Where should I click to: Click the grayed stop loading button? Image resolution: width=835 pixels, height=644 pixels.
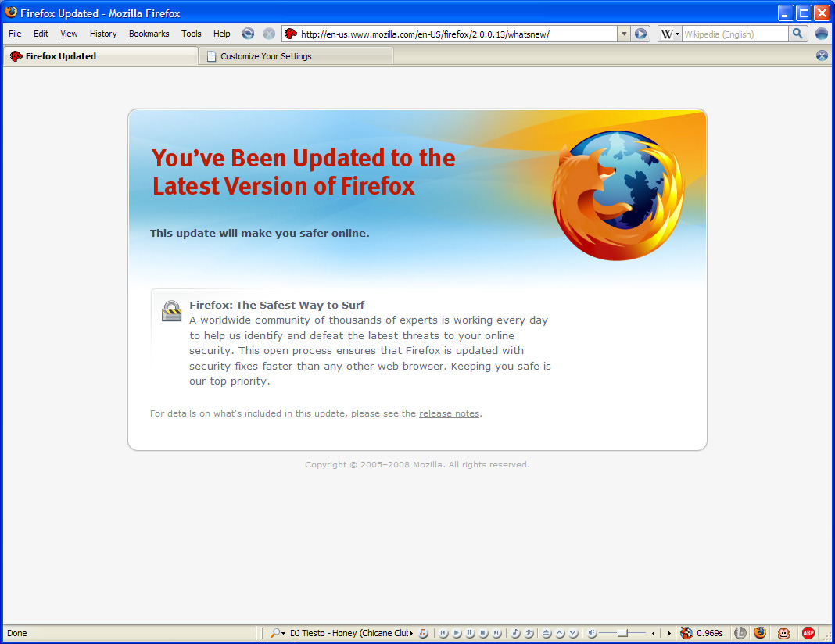click(x=269, y=34)
